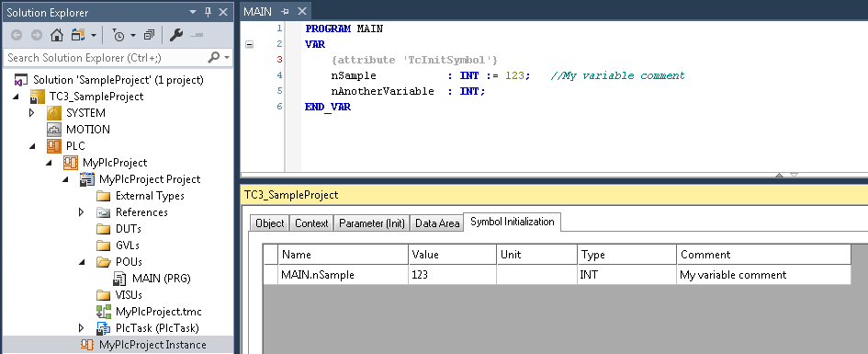
Task: Click the Type column header
Action: point(626,255)
